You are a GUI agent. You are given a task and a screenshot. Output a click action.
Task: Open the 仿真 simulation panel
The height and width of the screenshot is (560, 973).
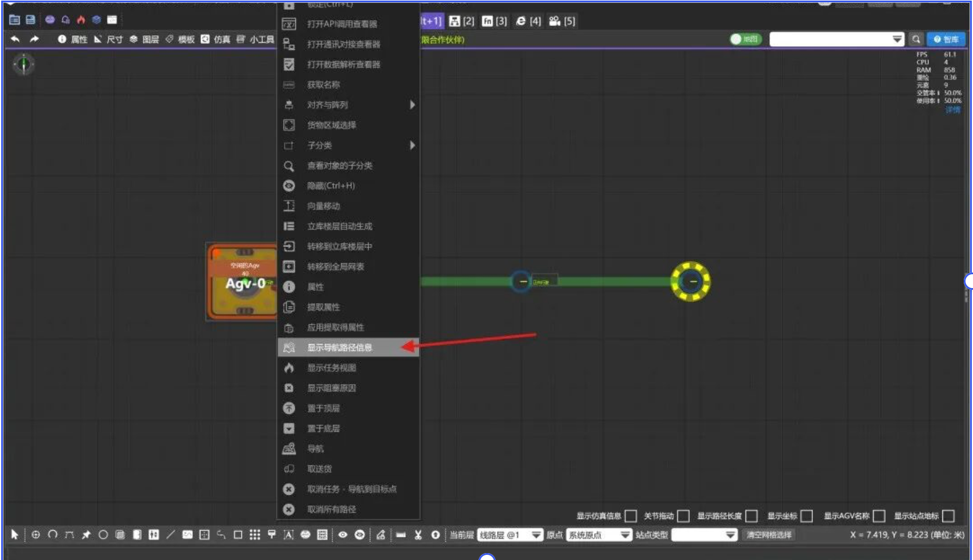[216, 39]
